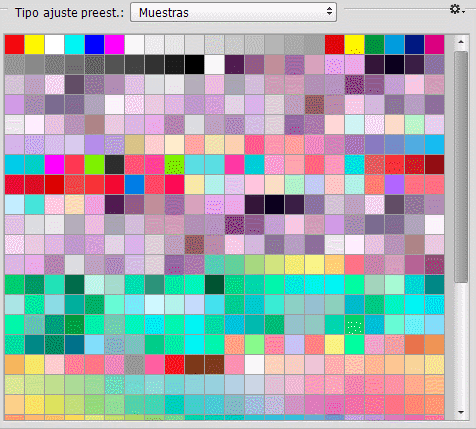
Task: Choose the pure blue swatch in first row
Action: pos(94,44)
